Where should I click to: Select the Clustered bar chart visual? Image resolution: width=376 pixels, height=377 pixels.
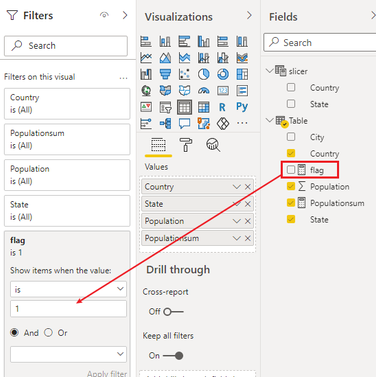pos(184,42)
